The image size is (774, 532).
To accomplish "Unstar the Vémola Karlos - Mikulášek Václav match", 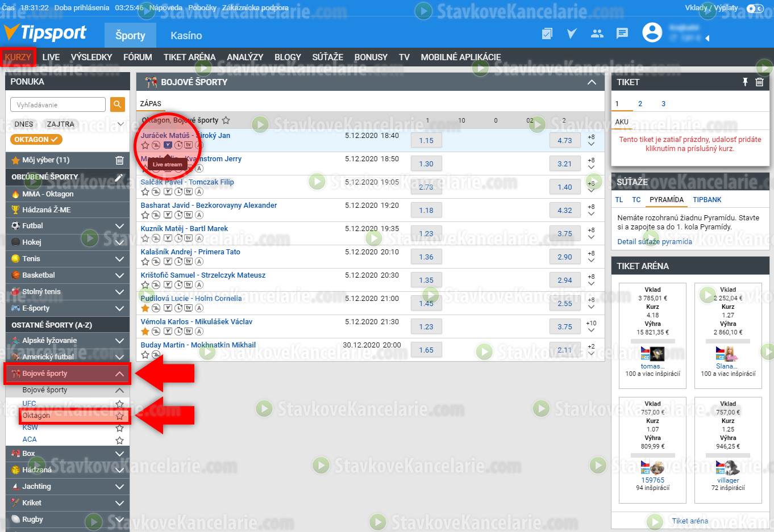I will pyautogui.click(x=145, y=331).
